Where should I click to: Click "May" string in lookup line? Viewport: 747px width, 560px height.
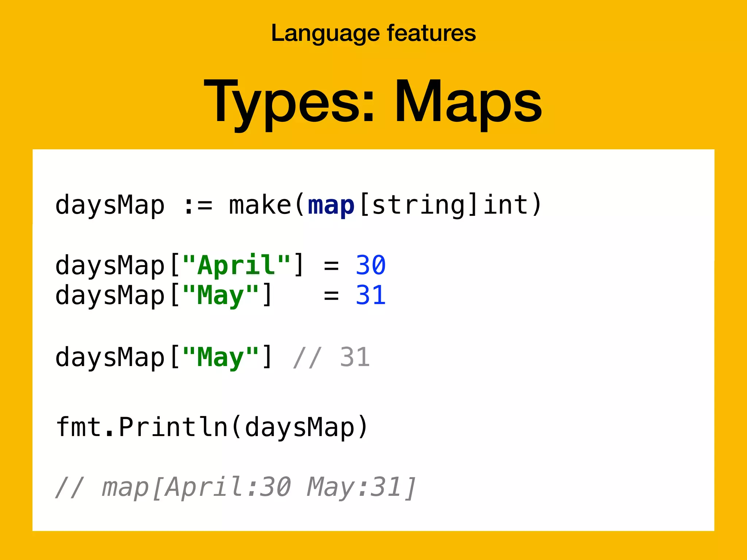click(x=220, y=357)
